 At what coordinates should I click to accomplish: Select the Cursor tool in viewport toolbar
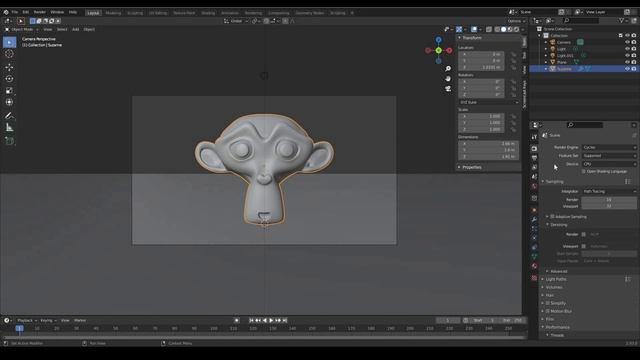[x=9, y=54]
